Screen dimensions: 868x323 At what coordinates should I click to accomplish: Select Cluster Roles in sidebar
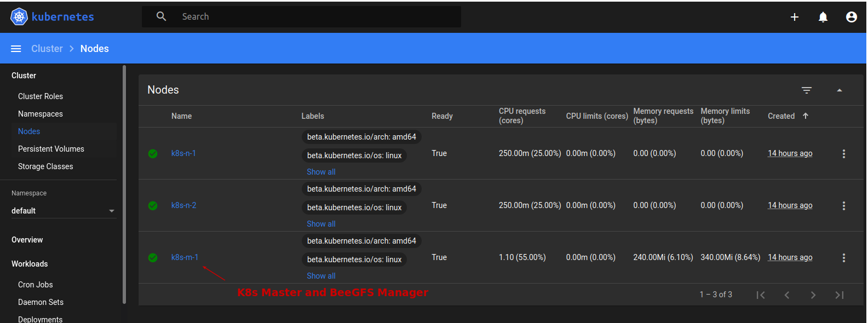[x=41, y=96]
